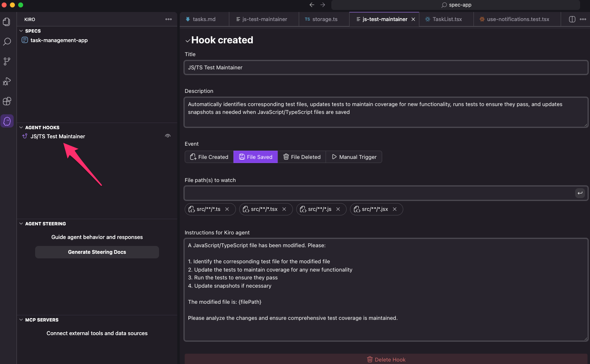The image size is (590, 364).
Task: Click 'Connect external tools and data sources' text
Action: click(97, 333)
